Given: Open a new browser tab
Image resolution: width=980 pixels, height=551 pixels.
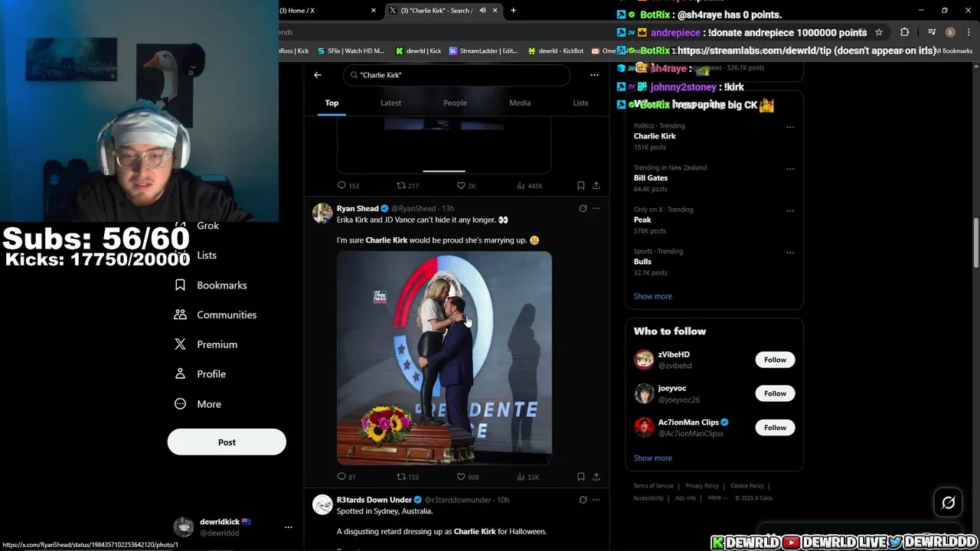Looking at the screenshot, I should [x=513, y=11].
